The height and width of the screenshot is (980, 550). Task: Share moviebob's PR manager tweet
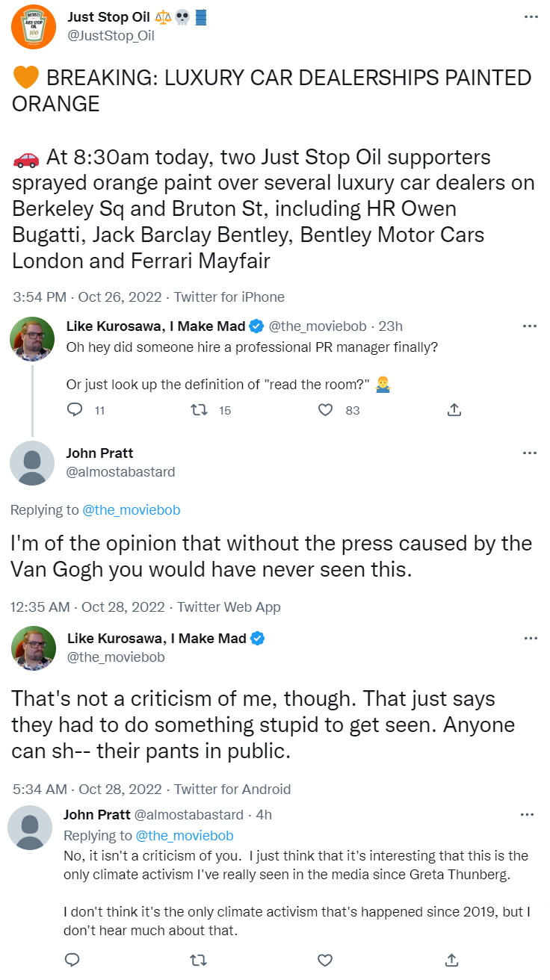454,409
